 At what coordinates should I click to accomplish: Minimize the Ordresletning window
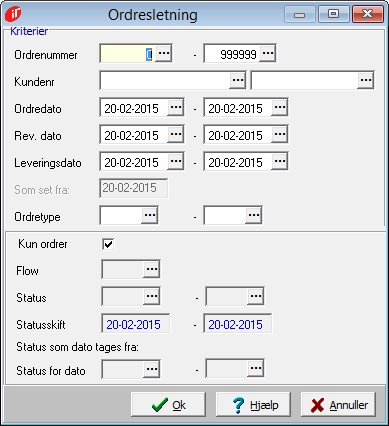click(300, 14)
